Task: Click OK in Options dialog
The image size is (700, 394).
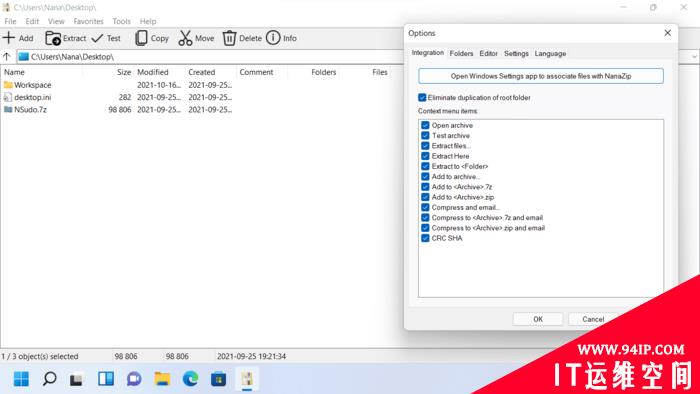Action: point(538,319)
